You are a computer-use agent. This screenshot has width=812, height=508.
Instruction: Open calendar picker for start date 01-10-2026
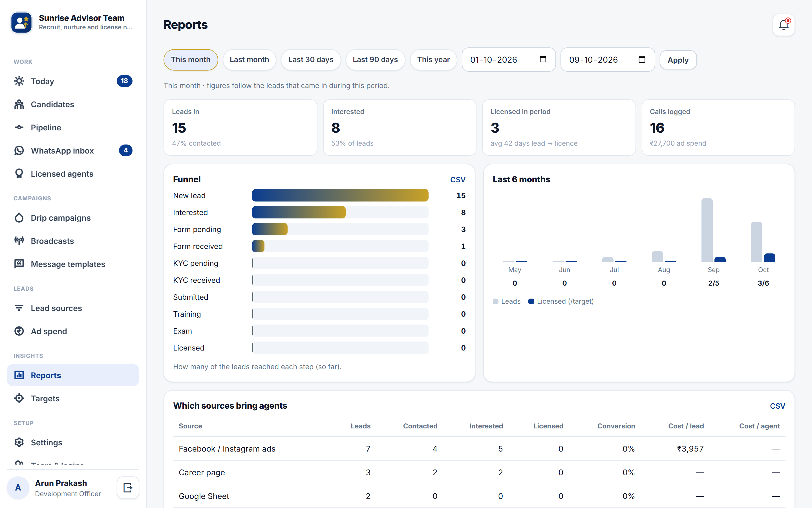542,60
